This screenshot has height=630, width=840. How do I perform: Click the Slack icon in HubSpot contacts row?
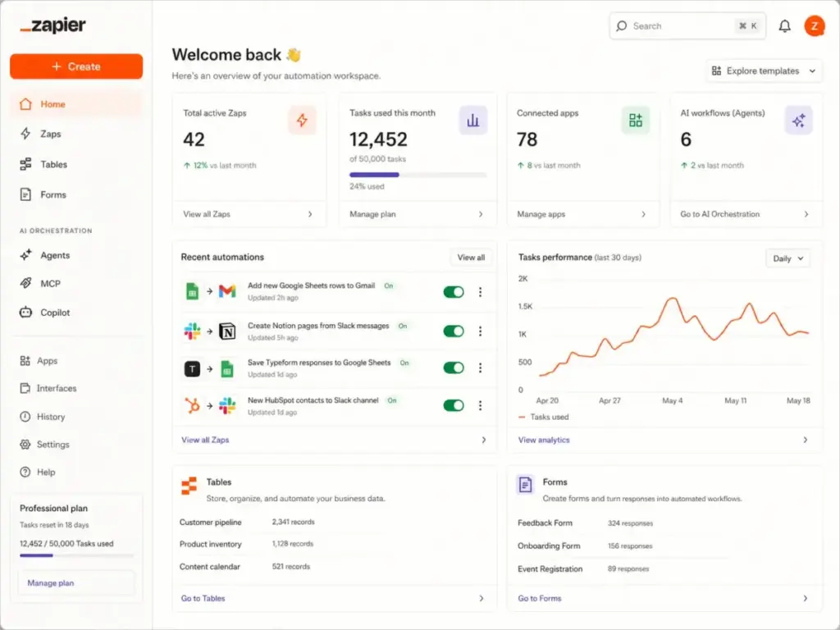click(227, 405)
